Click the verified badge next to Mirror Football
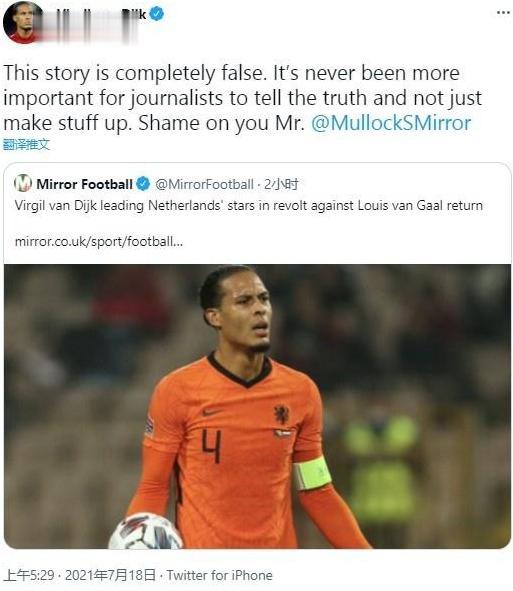The image size is (513, 591). click(143, 184)
